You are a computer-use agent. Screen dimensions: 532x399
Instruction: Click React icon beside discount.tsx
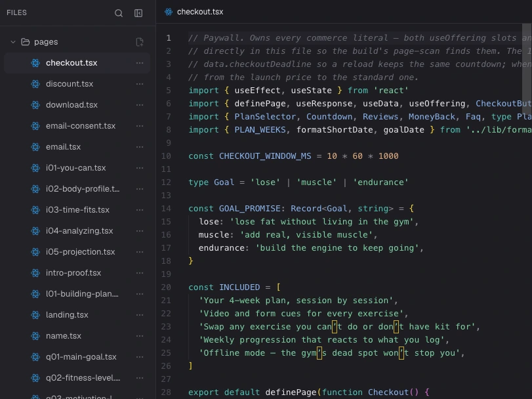click(35, 84)
